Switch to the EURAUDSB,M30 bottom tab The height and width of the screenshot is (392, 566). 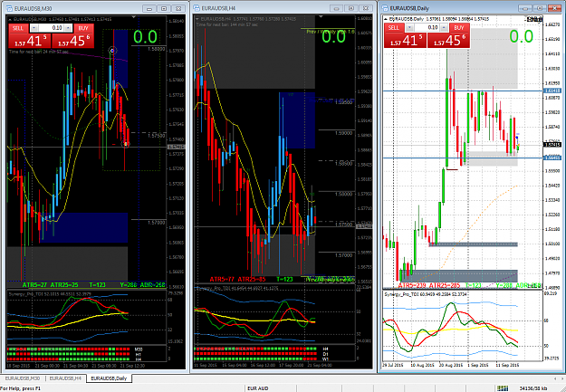pos(23,378)
